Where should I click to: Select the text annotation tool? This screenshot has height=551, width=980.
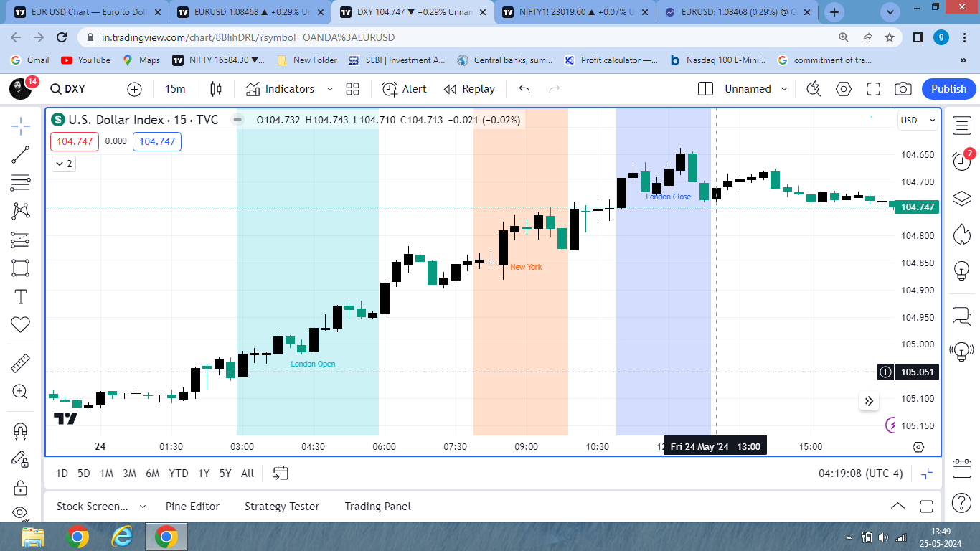tap(20, 296)
